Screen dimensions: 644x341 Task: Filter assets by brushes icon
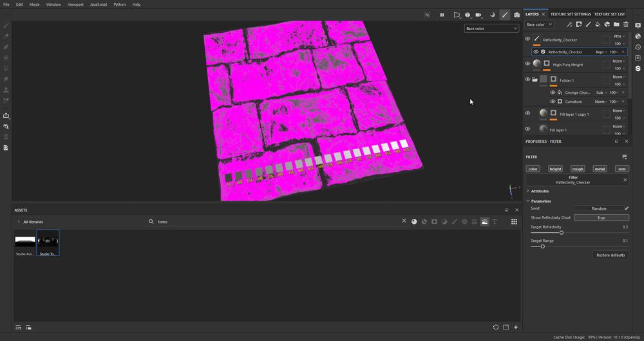[x=454, y=221]
